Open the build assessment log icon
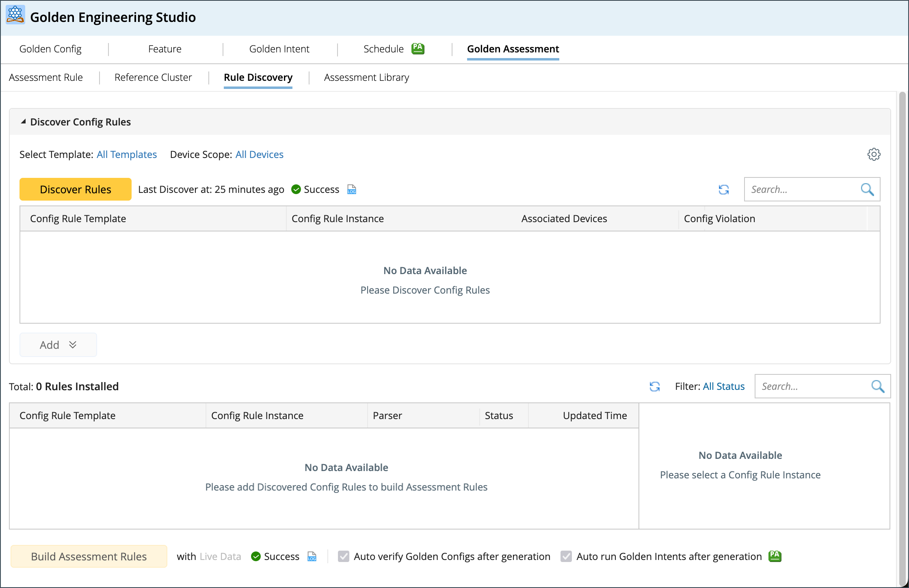 [312, 556]
